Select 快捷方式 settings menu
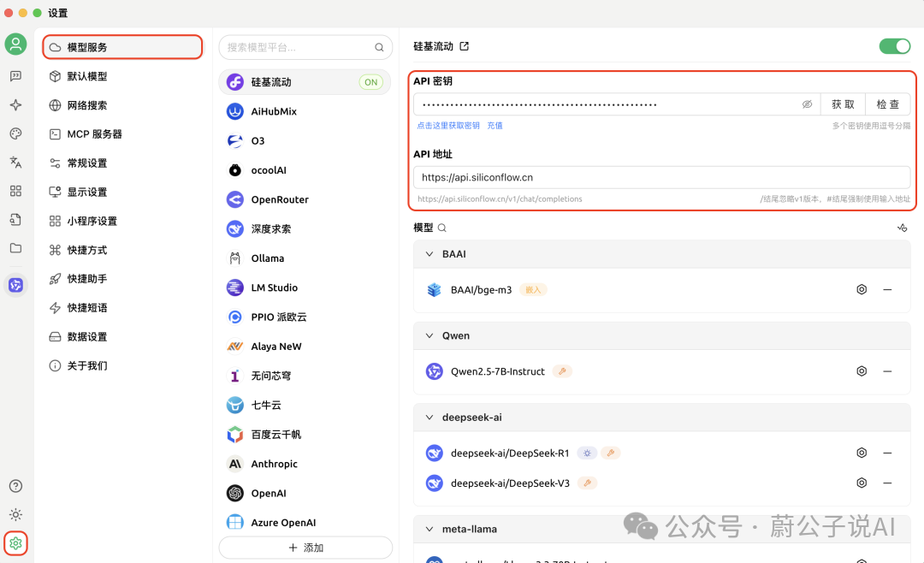The image size is (924, 563). click(x=122, y=250)
